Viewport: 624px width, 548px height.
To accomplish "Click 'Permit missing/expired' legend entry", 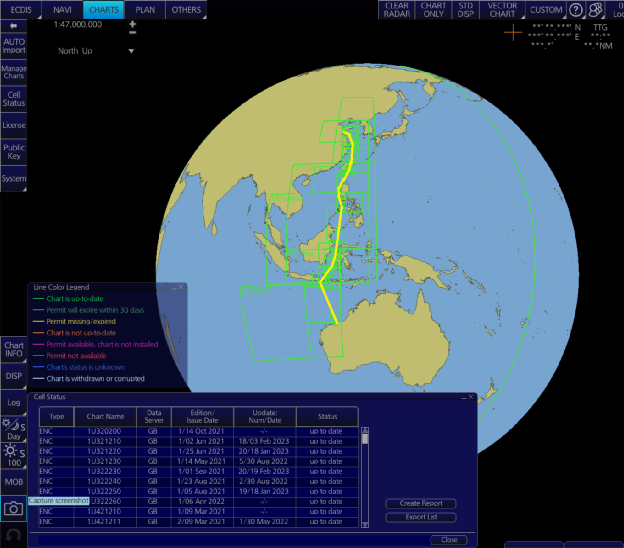I will tap(81, 322).
